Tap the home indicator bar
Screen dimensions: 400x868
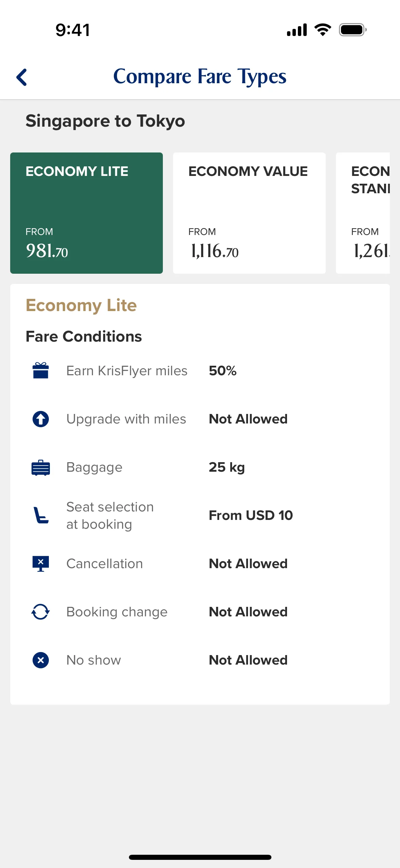point(200,857)
